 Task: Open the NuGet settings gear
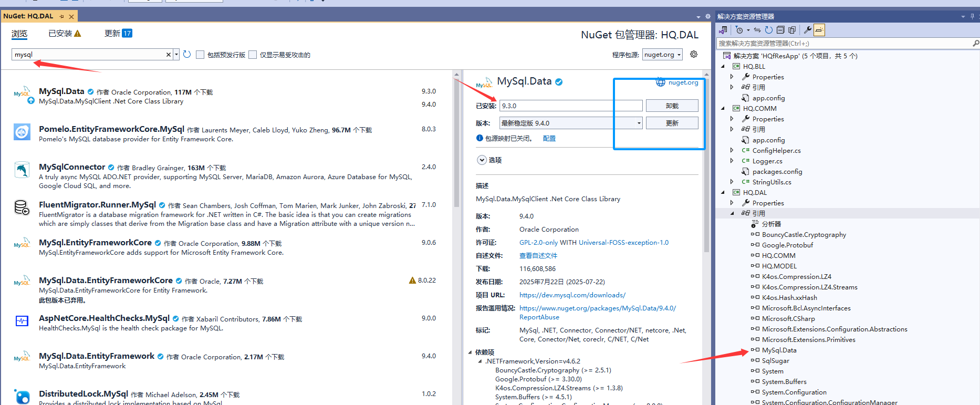tap(694, 55)
